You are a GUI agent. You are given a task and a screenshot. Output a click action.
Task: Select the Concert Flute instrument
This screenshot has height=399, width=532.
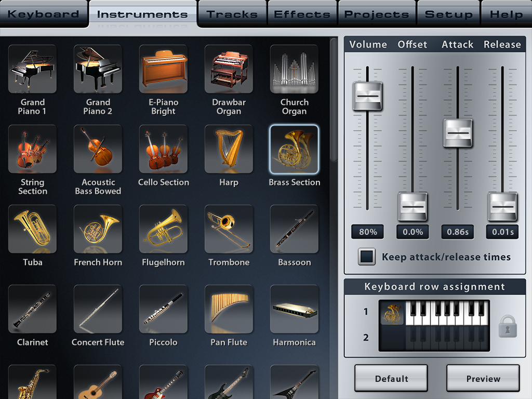[x=98, y=309]
